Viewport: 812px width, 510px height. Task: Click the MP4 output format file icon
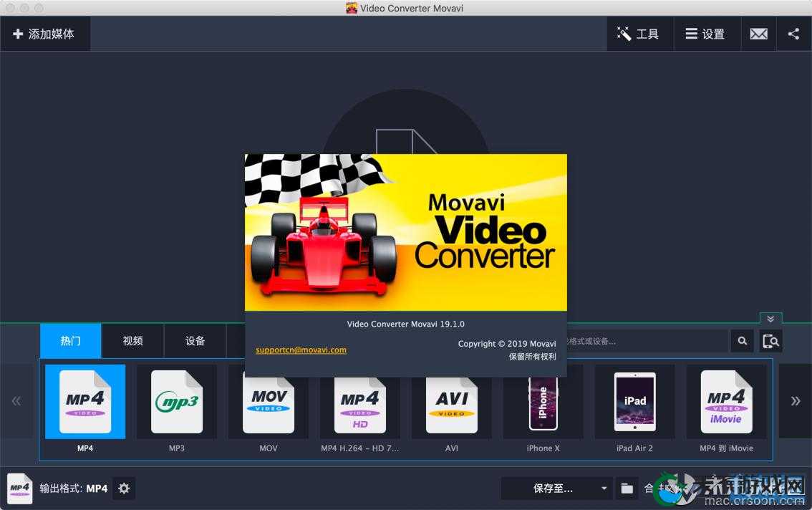point(19,489)
